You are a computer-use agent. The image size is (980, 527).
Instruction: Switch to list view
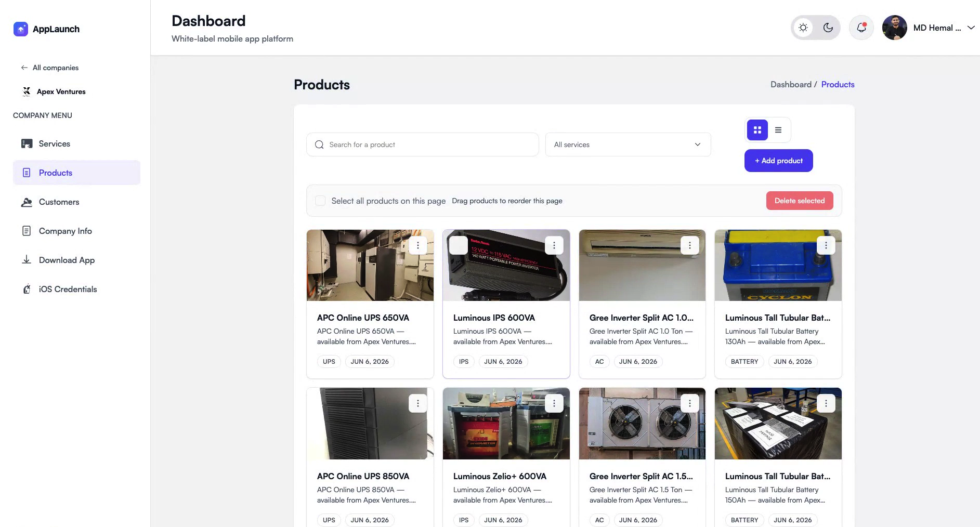[778, 130]
